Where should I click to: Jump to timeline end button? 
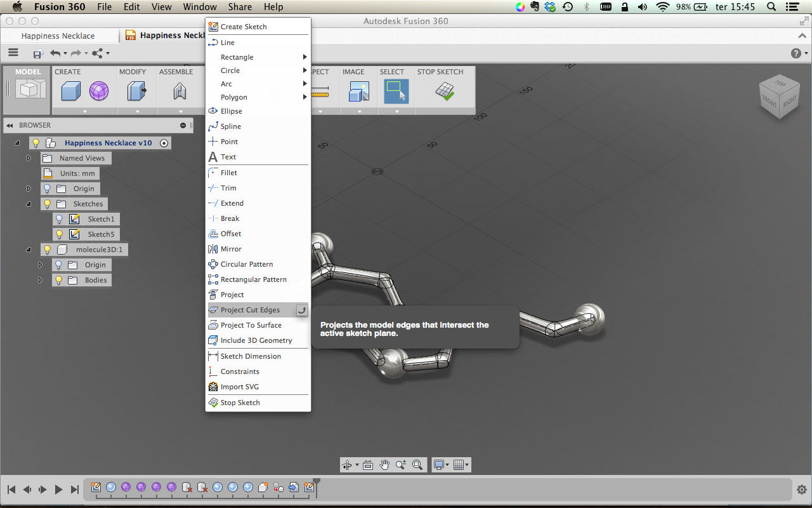tap(75, 490)
